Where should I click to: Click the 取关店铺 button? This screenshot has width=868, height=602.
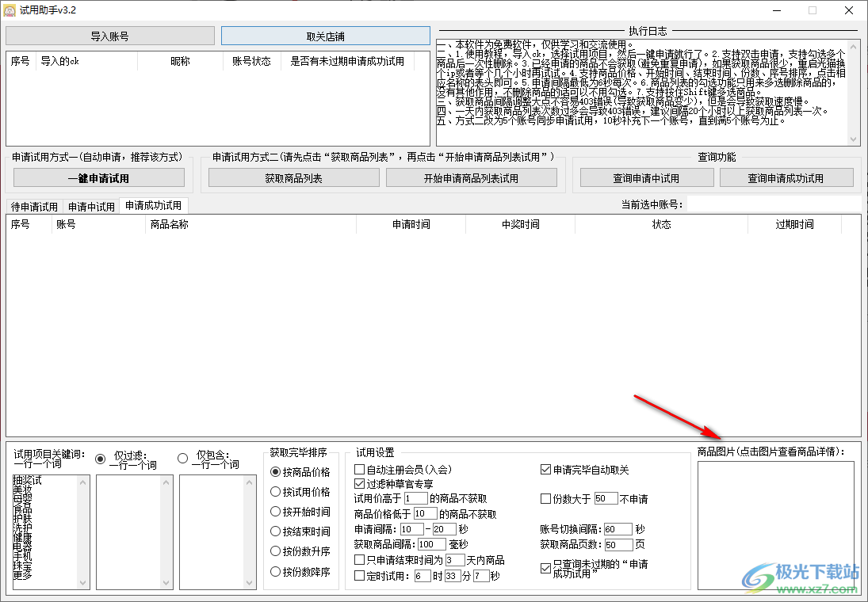(326, 36)
